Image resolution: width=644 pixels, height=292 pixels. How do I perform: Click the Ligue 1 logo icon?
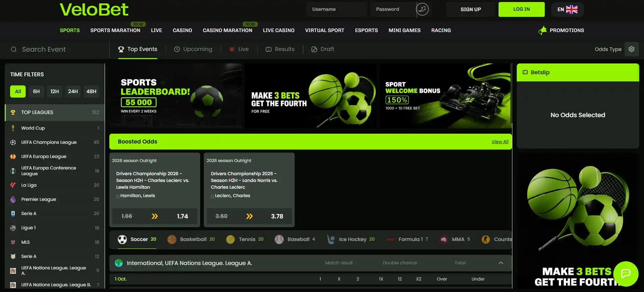tap(13, 228)
